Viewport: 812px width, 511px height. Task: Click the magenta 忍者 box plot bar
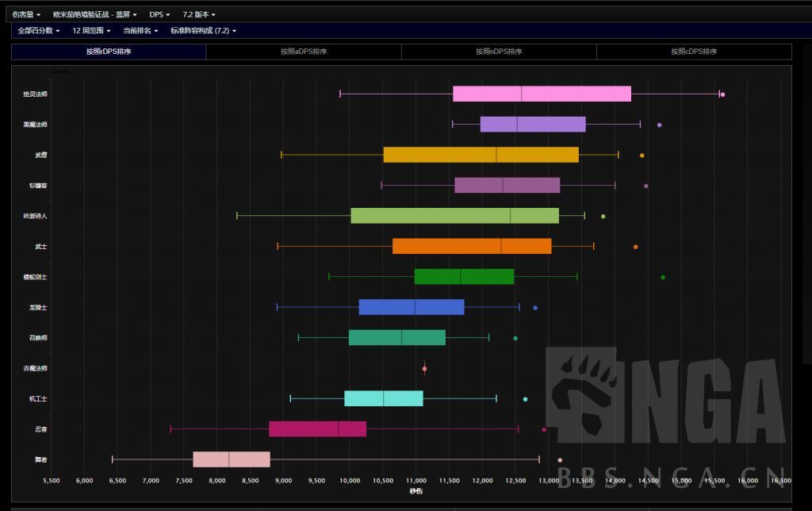[x=317, y=429]
